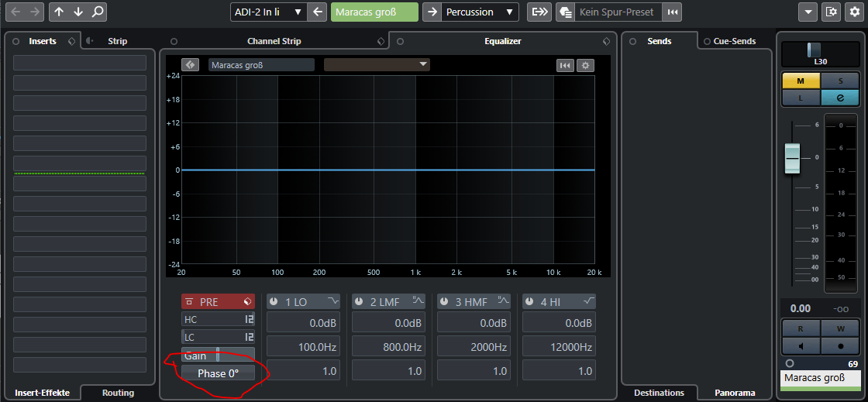Click the monitor speaker icon button
This screenshot has width=868, height=402.
(x=801, y=345)
